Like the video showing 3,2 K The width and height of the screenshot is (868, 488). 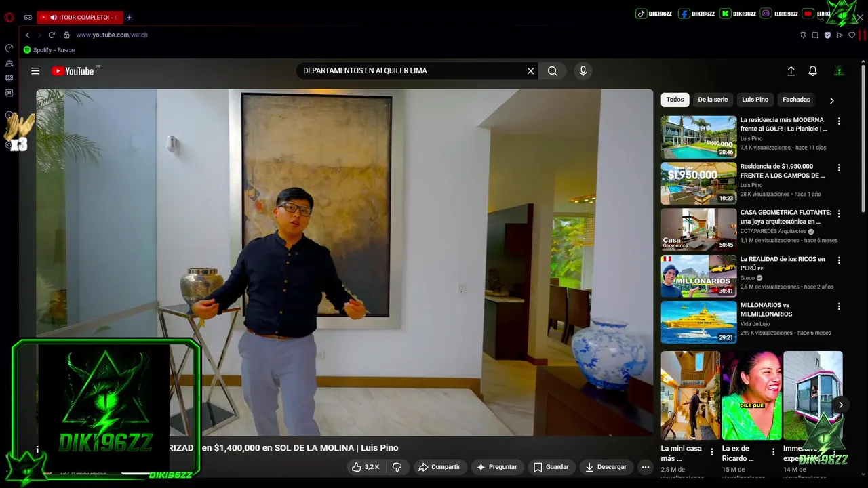[x=366, y=467]
